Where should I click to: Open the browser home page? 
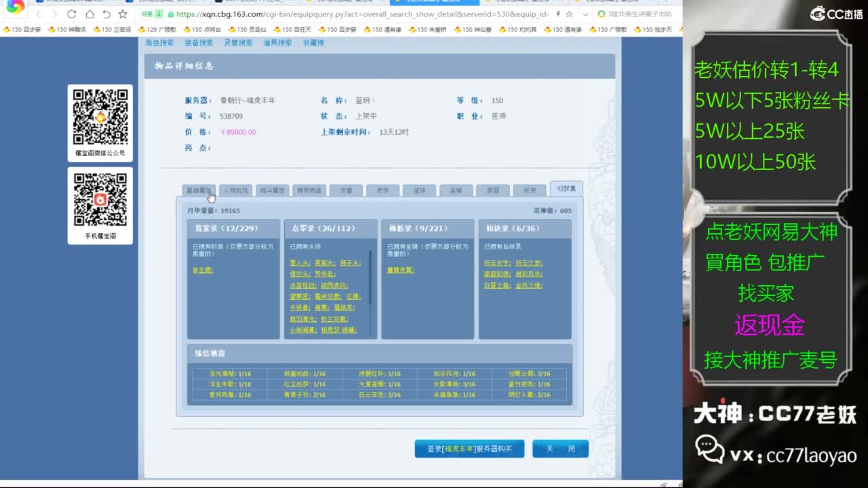tap(90, 14)
